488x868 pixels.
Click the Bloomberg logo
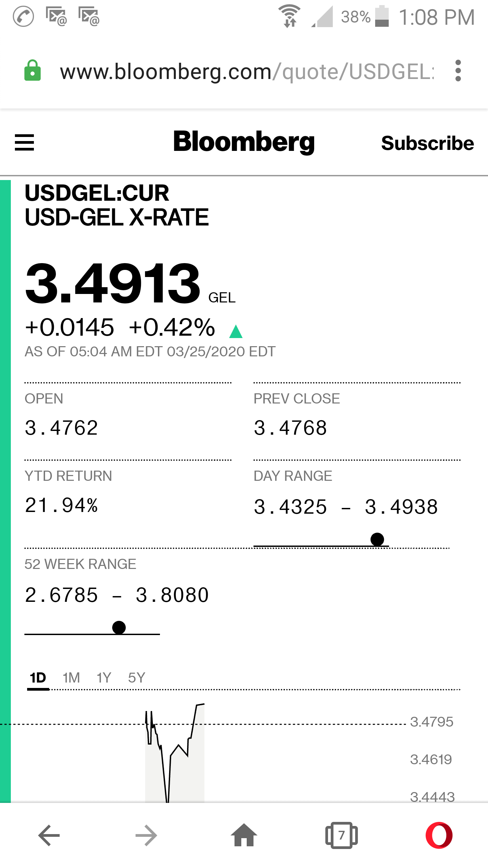point(244,142)
